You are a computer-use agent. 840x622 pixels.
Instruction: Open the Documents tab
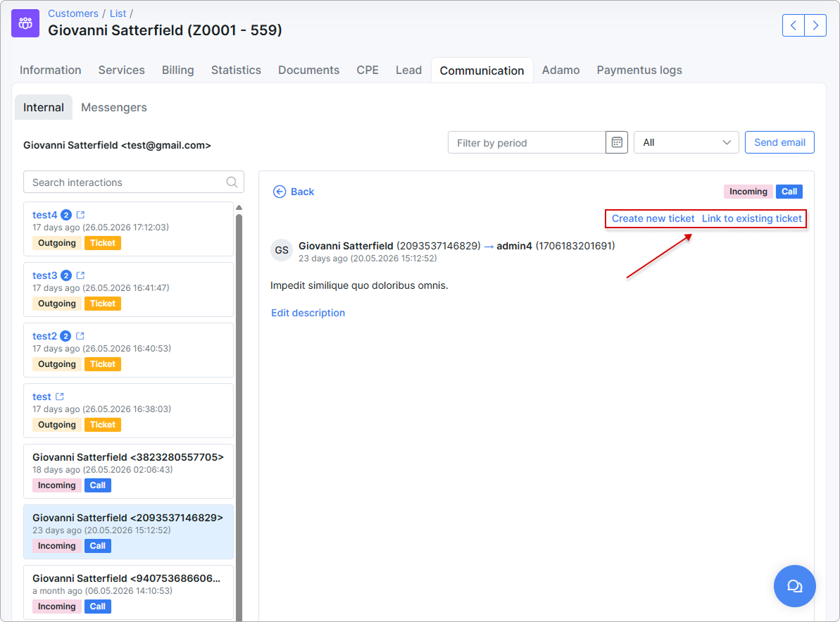pyautogui.click(x=308, y=70)
